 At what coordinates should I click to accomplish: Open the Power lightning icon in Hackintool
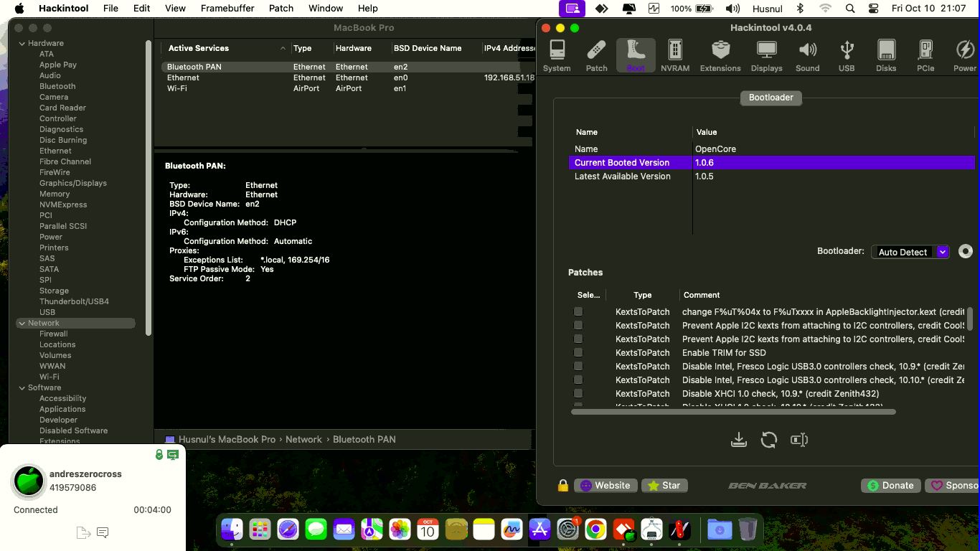(965, 56)
